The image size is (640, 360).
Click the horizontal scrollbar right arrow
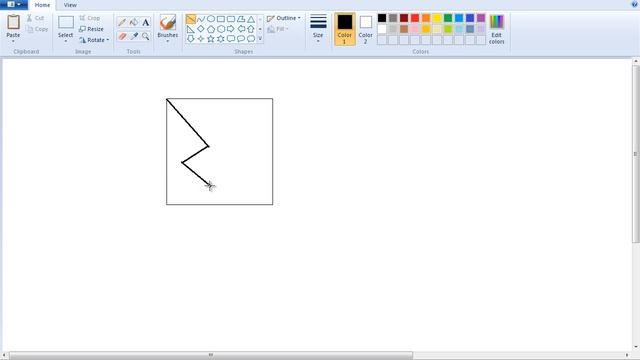click(627, 355)
